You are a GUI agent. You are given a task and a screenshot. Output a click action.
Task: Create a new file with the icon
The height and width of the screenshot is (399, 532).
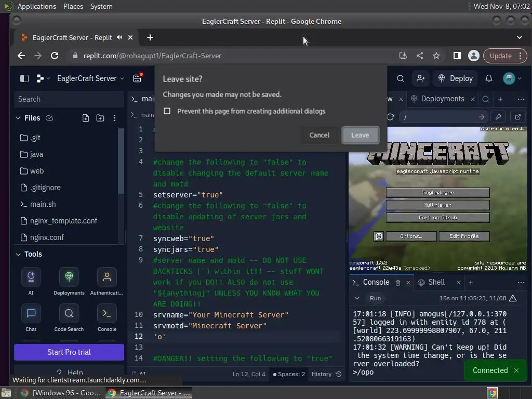tap(86, 118)
